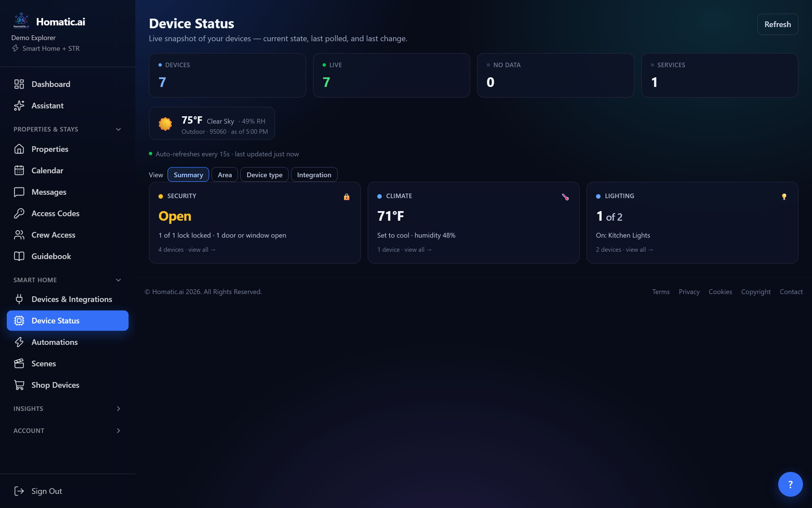The image size is (812, 508).
Task: Click the Sign Out door icon
Action: pos(19,491)
